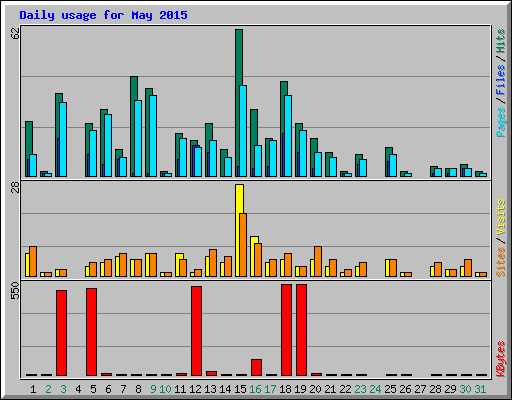This screenshot has height=400, width=512.
Task: Click the orange Sites bar for day 13
Action: 213,263
